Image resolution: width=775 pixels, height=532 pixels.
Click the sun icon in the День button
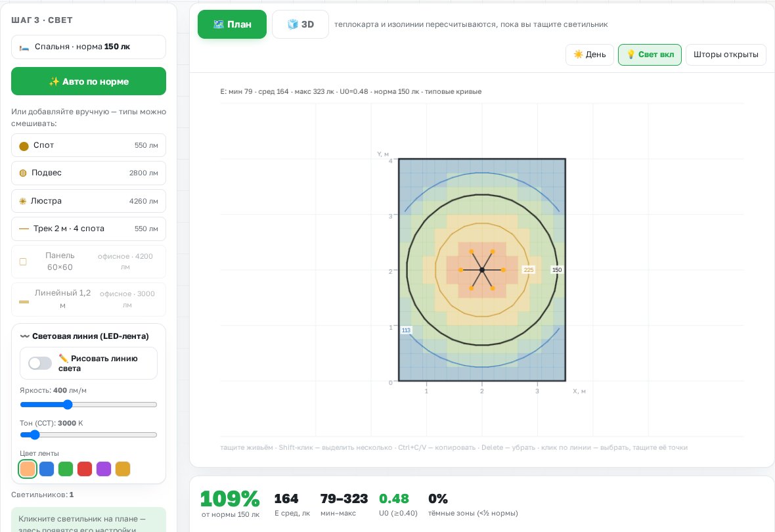pos(578,55)
